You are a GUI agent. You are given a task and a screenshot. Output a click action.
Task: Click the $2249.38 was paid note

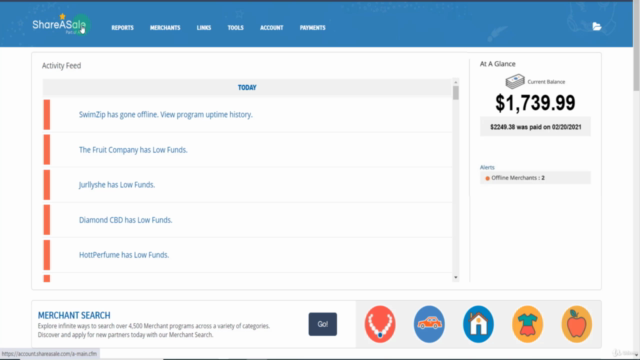pos(535,127)
